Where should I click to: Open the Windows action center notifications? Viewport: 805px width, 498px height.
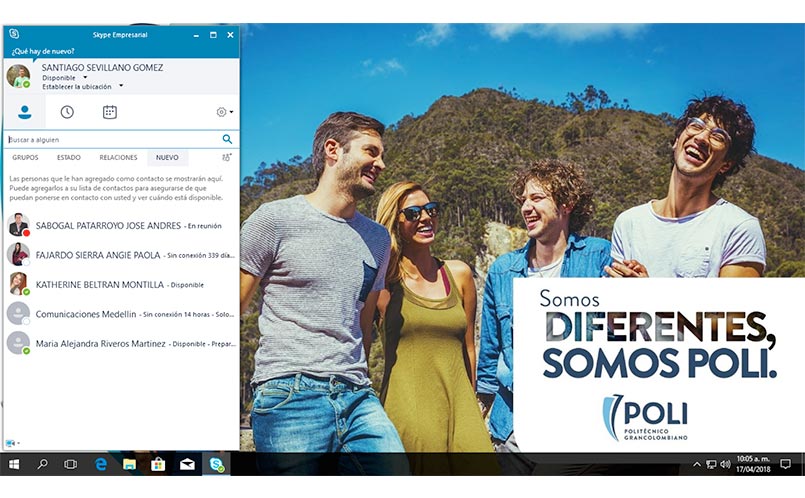click(x=786, y=464)
